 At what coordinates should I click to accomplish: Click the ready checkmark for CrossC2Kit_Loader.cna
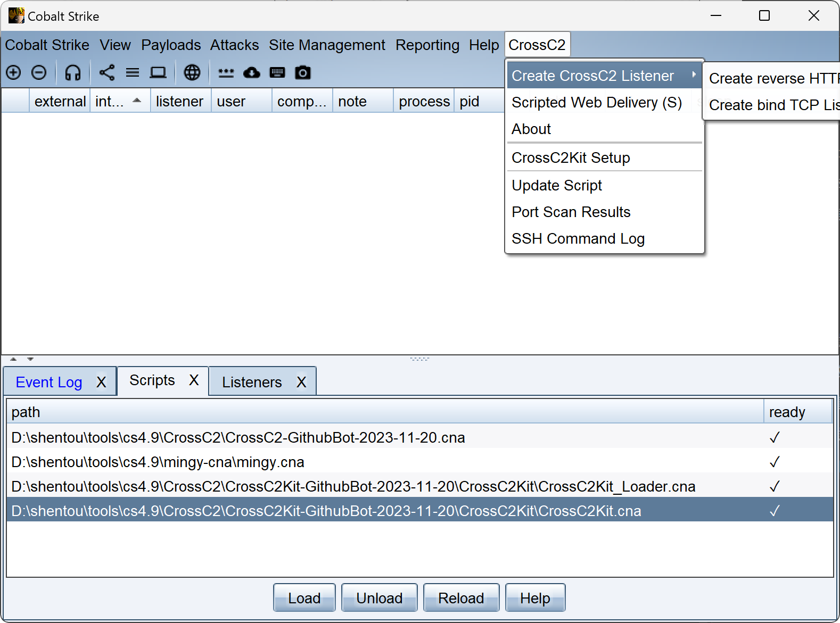pyautogui.click(x=775, y=486)
